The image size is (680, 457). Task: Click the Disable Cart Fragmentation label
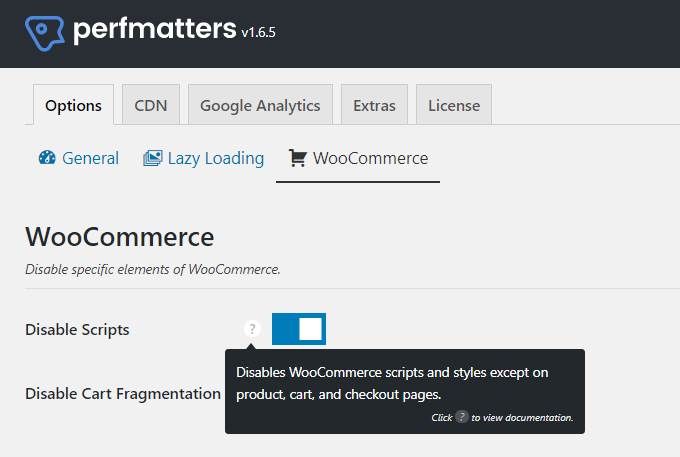(x=123, y=394)
